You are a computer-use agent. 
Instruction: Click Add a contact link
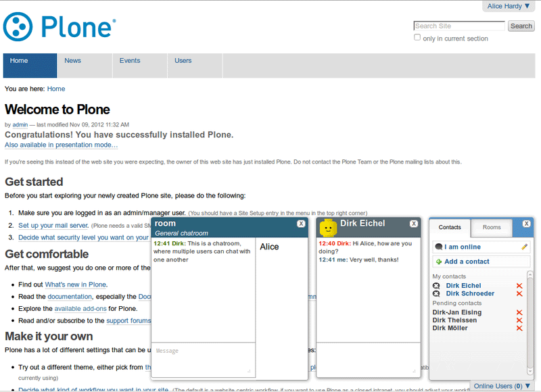(467, 262)
